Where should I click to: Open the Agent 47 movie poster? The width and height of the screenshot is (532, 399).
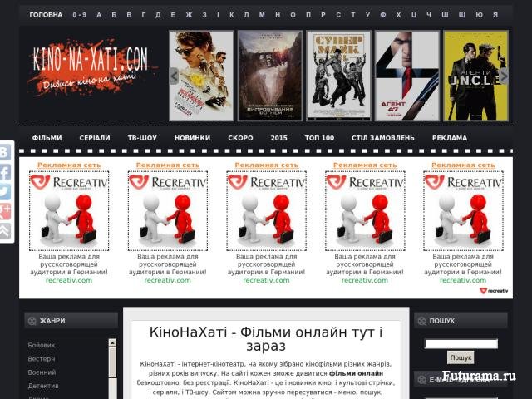coord(406,76)
